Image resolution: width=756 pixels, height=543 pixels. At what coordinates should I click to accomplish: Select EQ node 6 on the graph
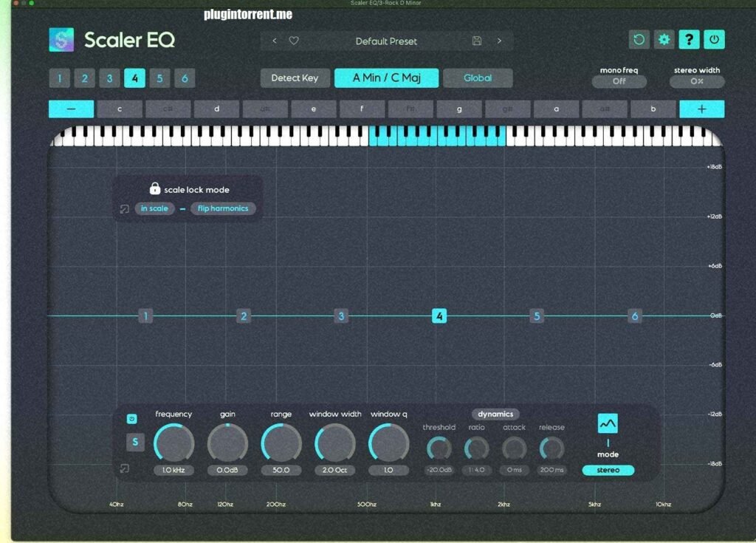(634, 316)
